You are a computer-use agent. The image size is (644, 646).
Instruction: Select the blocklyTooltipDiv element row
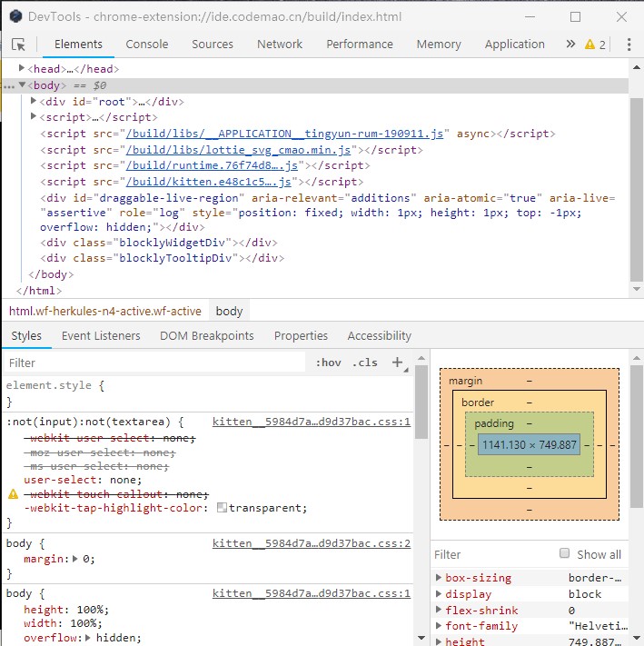pos(162,258)
